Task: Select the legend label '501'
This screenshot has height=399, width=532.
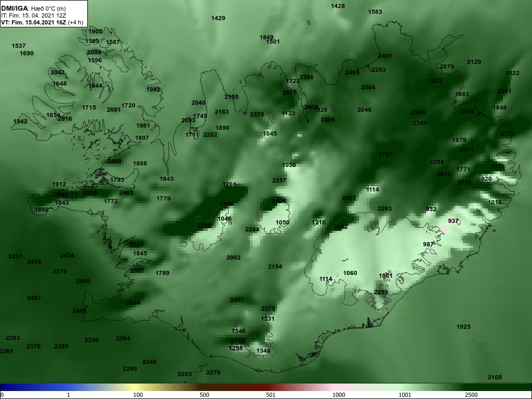Action: tap(271, 395)
